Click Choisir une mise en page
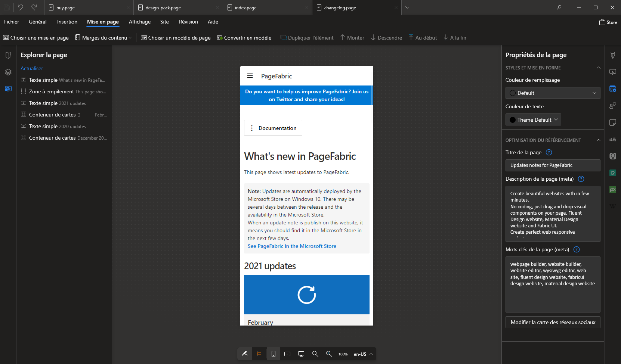This screenshot has width=621, height=364. (x=36, y=38)
